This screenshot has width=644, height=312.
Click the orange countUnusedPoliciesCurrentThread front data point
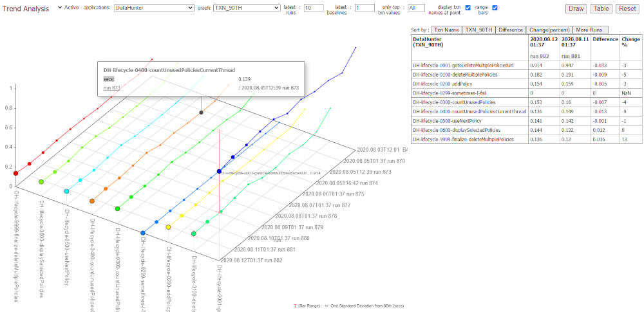[x=92, y=201]
